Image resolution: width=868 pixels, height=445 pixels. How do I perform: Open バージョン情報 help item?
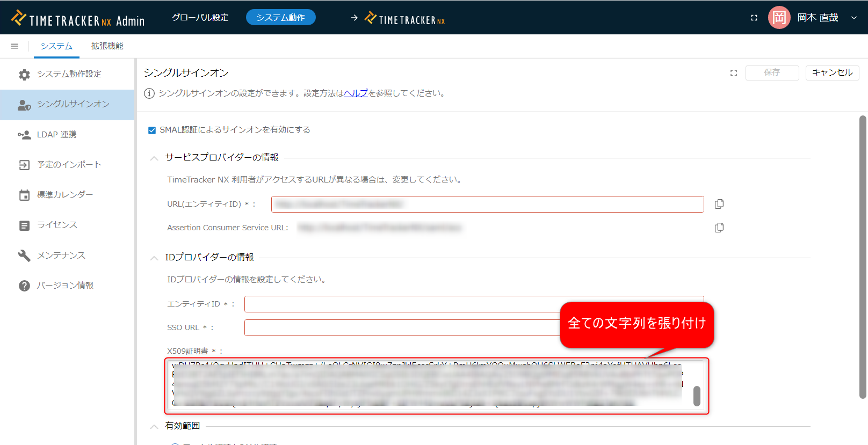[x=64, y=286]
